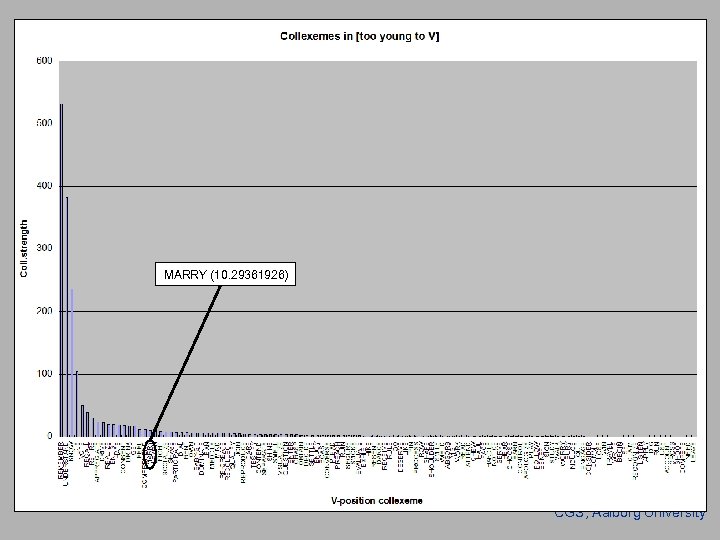
Task: Click the 'Coll.strength' vertical axis title
Action: click(x=24, y=248)
